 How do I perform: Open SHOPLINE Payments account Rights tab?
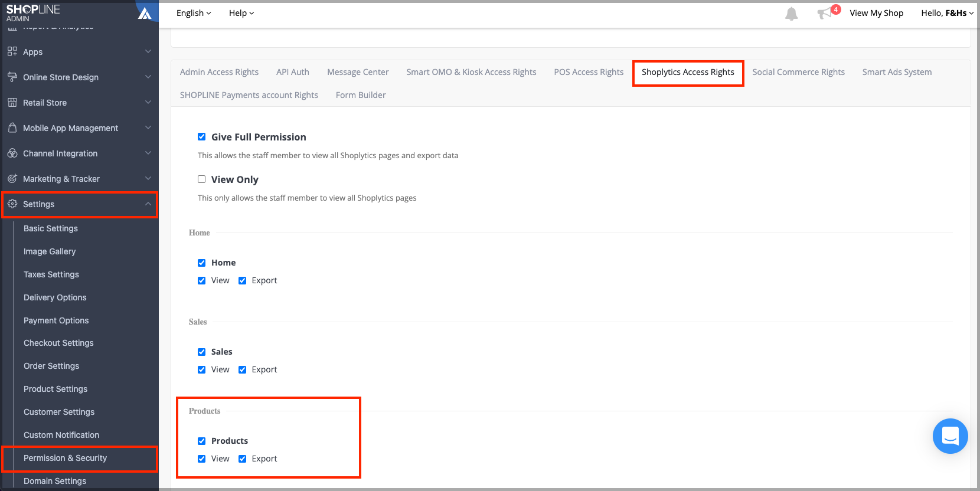pyautogui.click(x=249, y=95)
